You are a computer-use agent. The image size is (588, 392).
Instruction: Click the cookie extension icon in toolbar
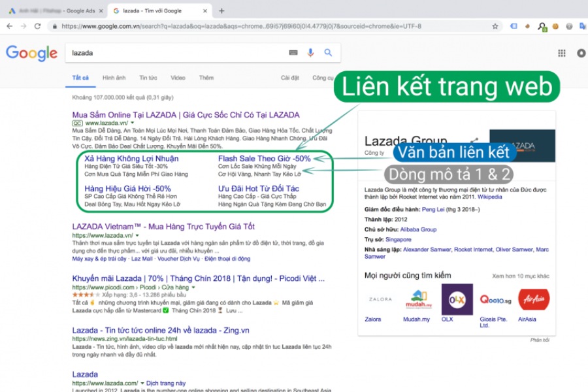[x=555, y=26]
